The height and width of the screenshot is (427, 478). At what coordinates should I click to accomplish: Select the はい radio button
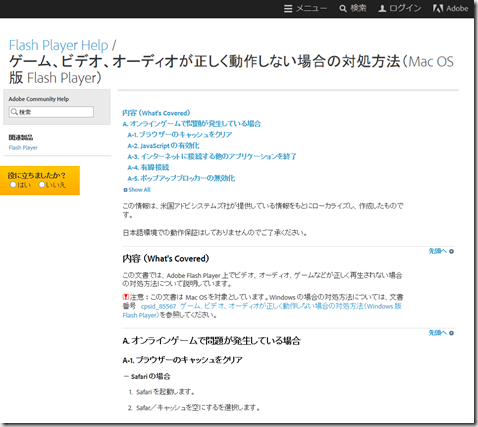point(13,184)
